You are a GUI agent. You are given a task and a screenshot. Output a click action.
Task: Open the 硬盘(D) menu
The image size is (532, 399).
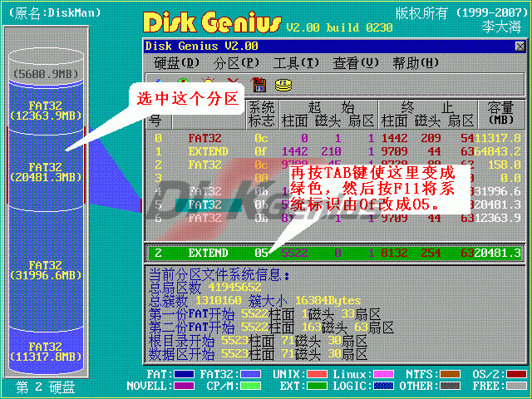(x=176, y=63)
